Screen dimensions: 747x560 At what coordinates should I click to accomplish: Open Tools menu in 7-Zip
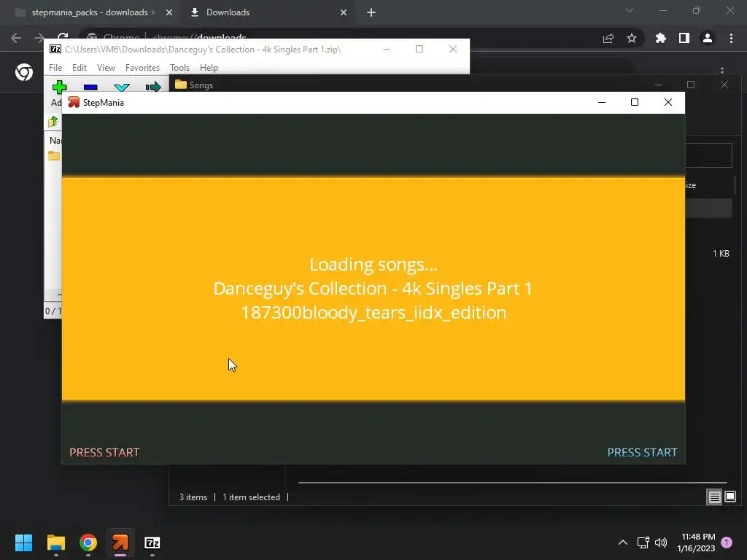[179, 68]
